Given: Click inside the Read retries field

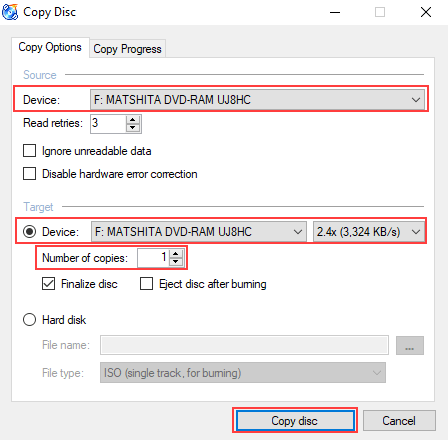Looking at the screenshot, I should (x=108, y=124).
